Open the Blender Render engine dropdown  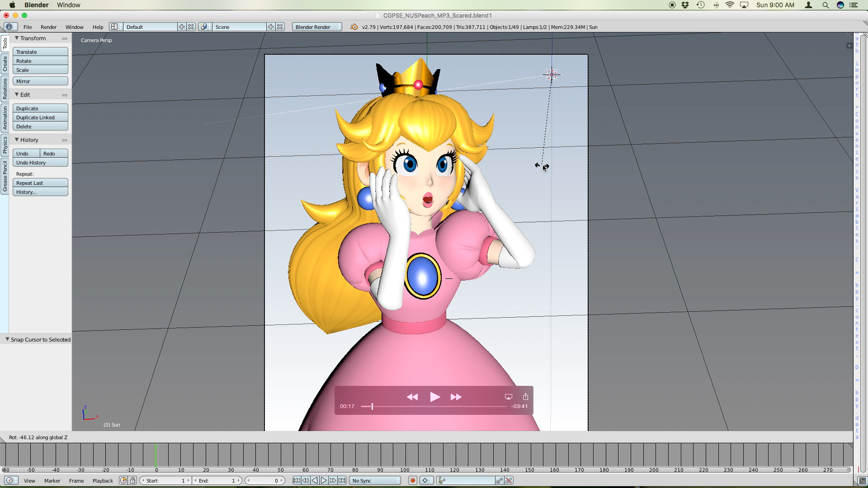(x=316, y=27)
